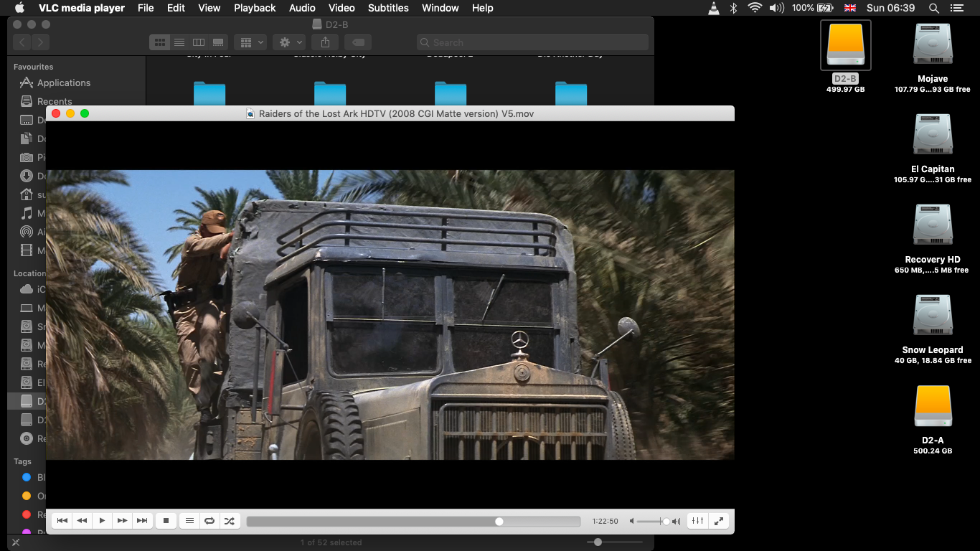This screenshot has width=980, height=551.
Task: Open the Playback menu
Action: tap(255, 8)
